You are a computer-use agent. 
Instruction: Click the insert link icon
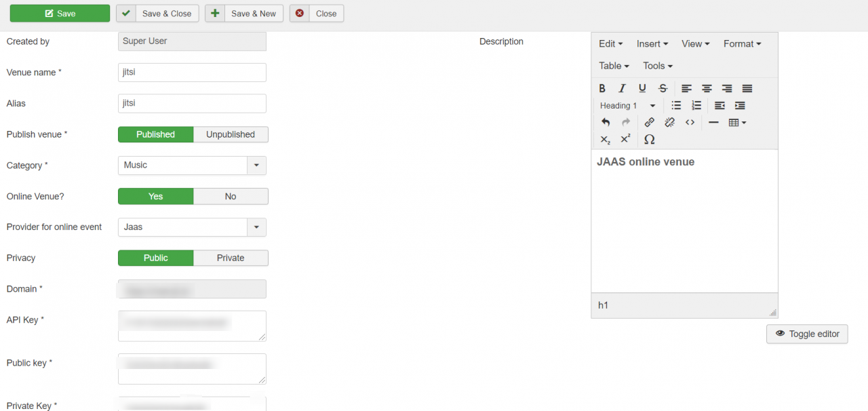(x=650, y=123)
